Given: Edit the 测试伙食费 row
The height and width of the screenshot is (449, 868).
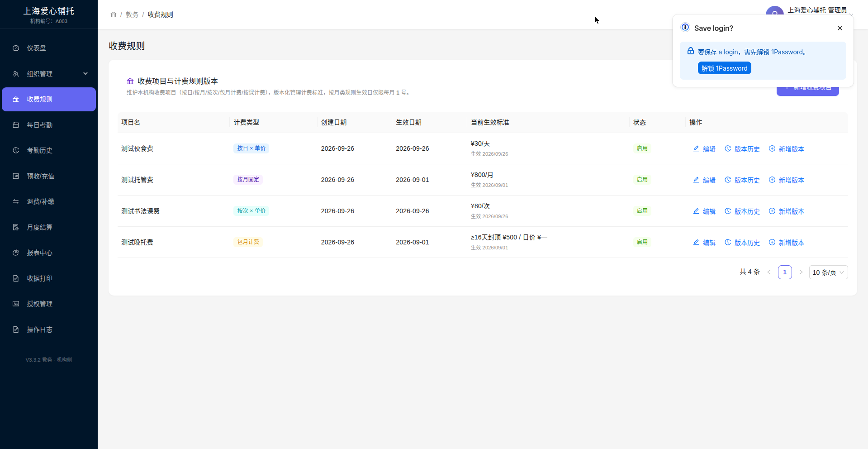Looking at the screenshot, I should click(704, 149).
